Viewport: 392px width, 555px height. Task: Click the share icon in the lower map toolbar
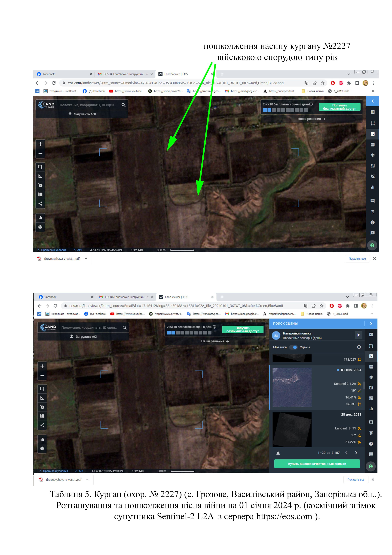(42, 425)
